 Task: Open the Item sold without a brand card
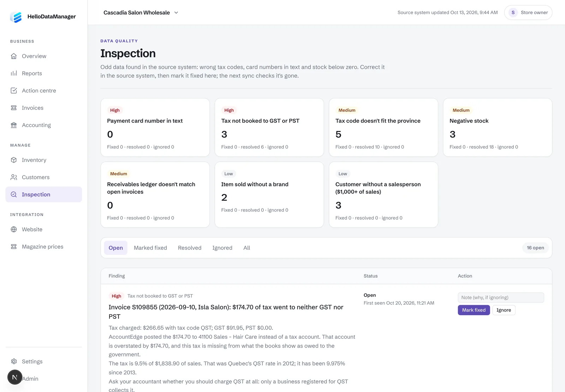point(269,195)
